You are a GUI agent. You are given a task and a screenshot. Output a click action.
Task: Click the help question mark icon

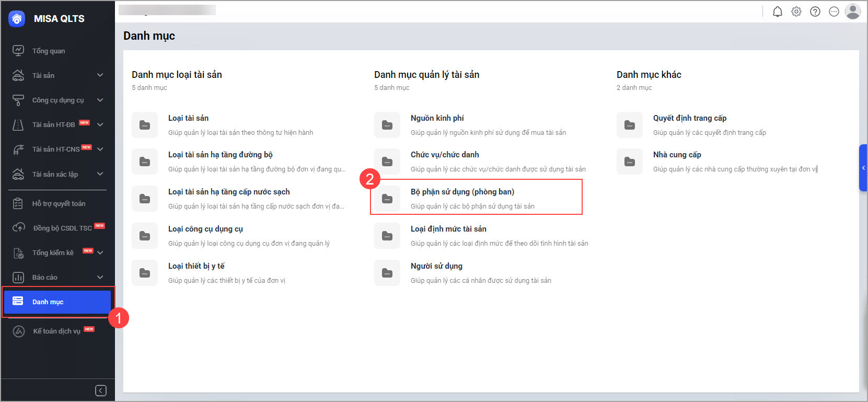pyautogui.click(x=815, y=12)
